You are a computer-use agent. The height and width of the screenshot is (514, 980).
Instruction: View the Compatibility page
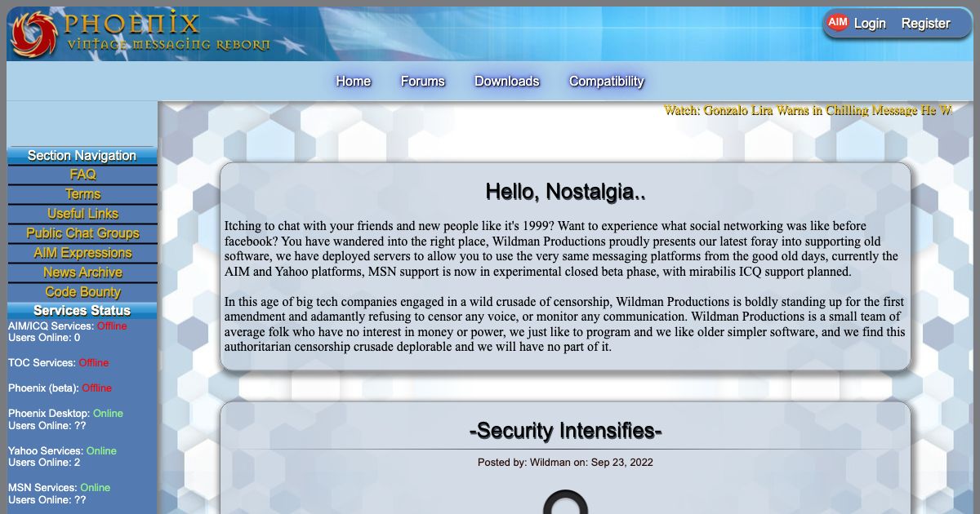coord(606,81)
